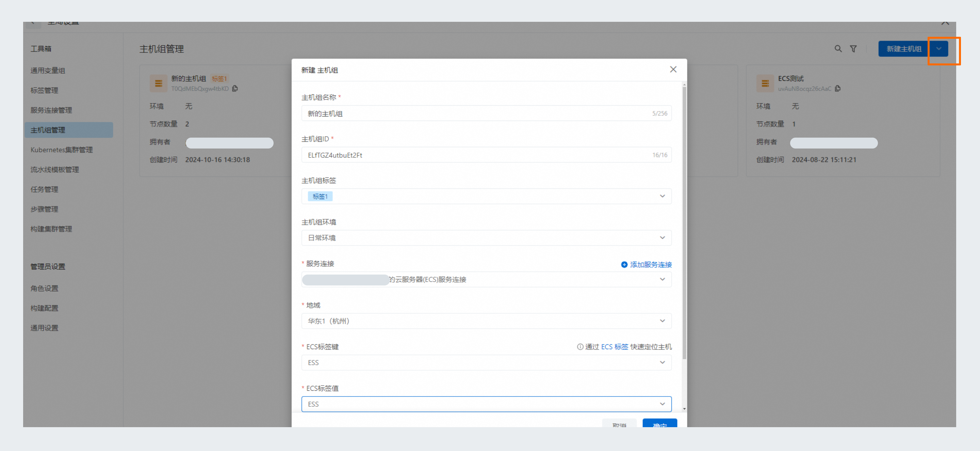Click the plus icon beside 添加服务连接

(x=624, y=264)
